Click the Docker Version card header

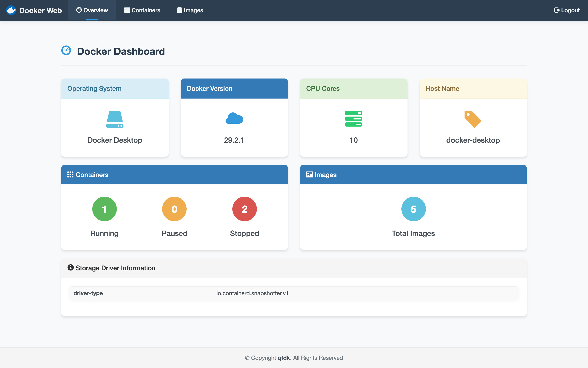click(x=234, y=89)
